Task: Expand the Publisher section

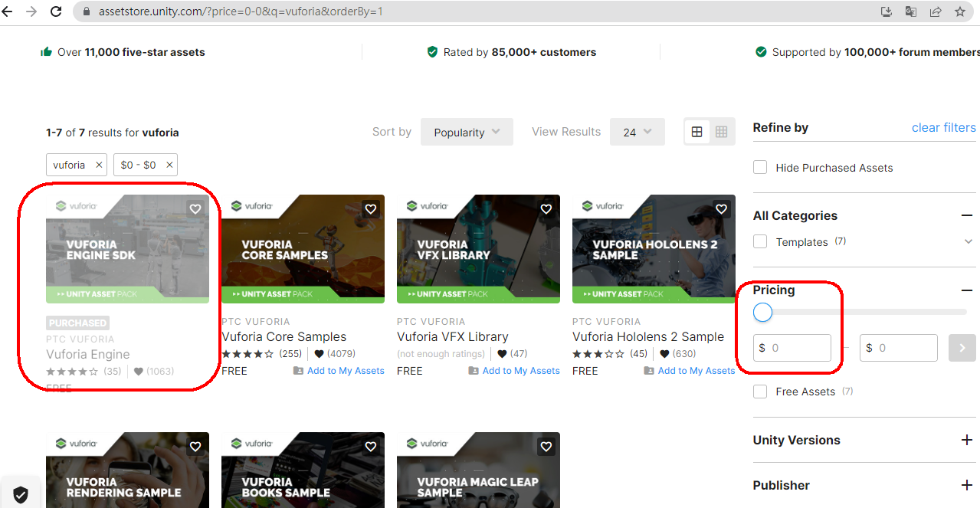Action: click(x=967, y=485)
